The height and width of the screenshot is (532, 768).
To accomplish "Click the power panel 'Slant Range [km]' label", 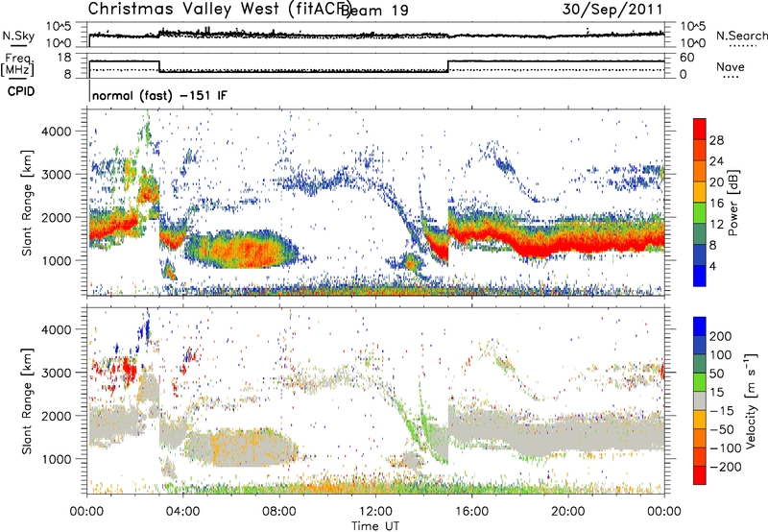I will (x=27, y=203).
